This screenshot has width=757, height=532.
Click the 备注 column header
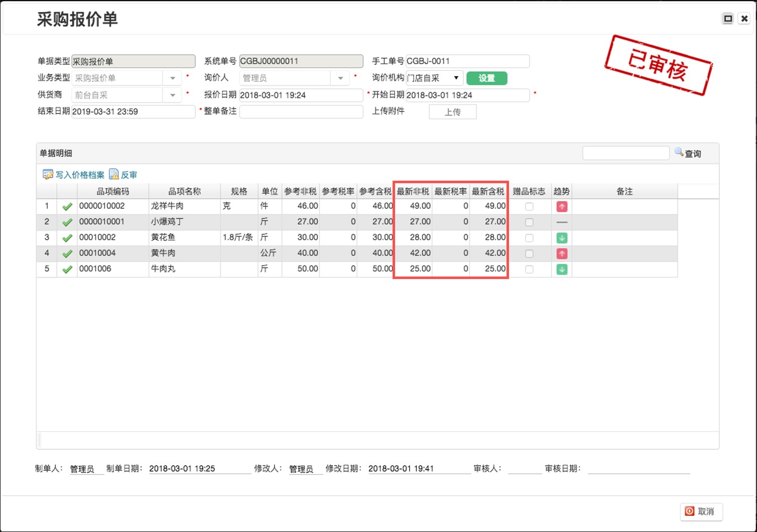[624, 191]
